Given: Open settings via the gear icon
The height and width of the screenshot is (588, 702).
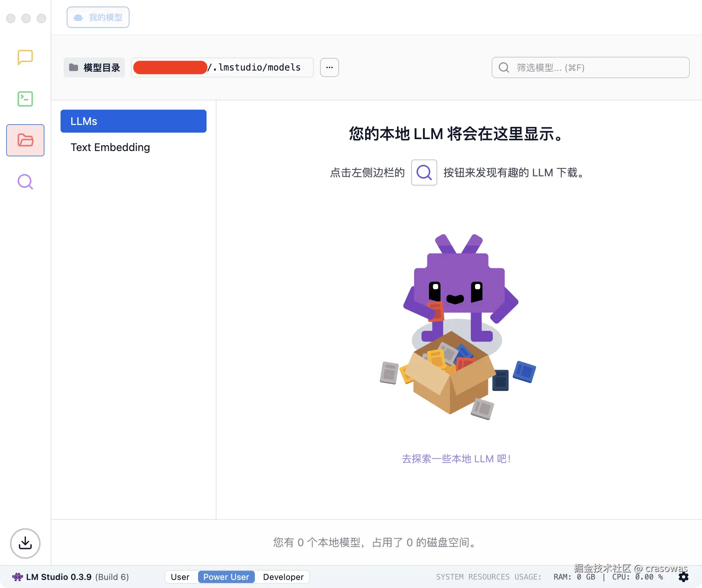Looking at the screenshot, I should click(684, 577).
